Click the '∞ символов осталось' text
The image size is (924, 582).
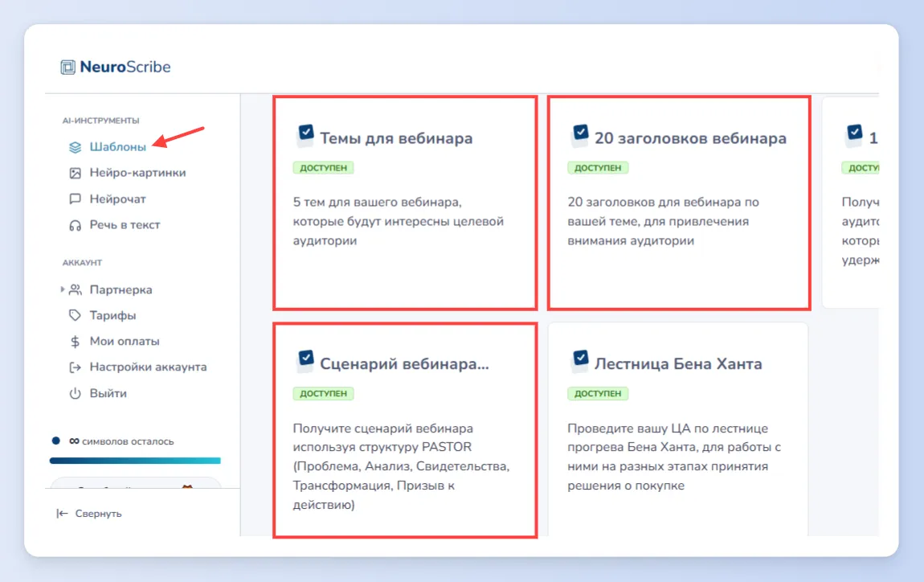[121, 441]
